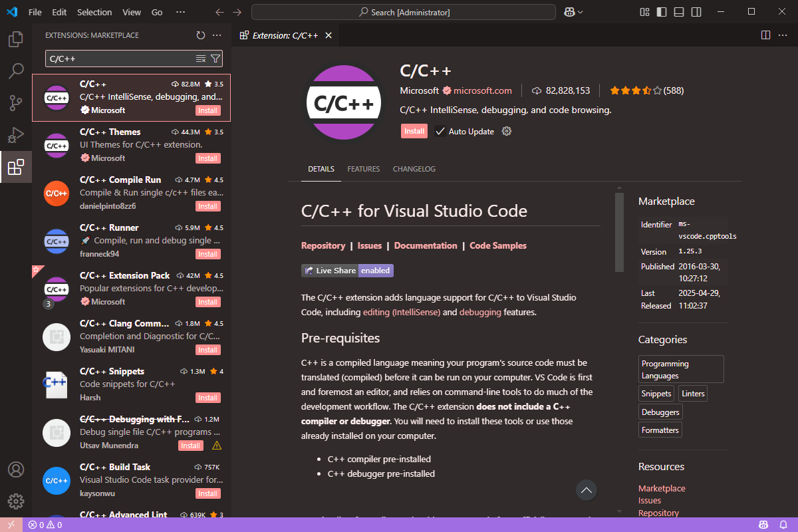
Task: Close the Extension: C/C++ tab
Action: (x=328, y=35)
